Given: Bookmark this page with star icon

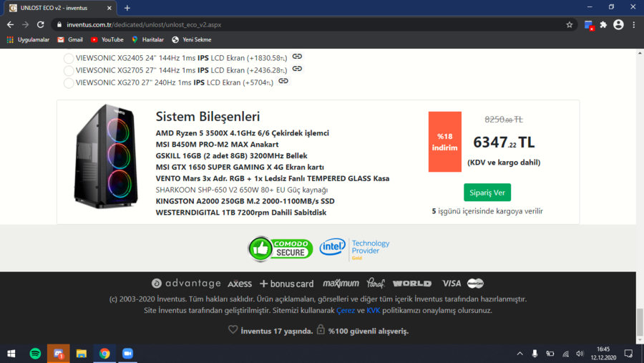Looking at the screenshot, I should [x=570, y=24].
